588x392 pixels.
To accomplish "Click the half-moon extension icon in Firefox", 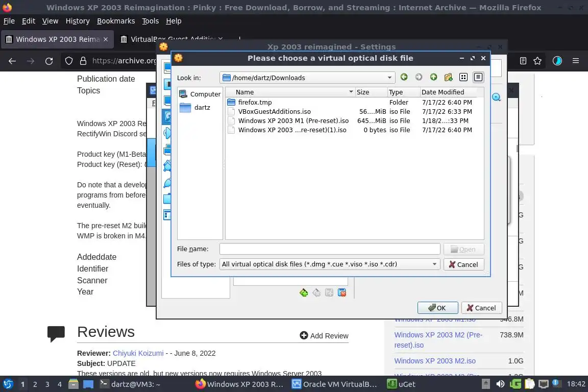I will [x=557, y=61].
